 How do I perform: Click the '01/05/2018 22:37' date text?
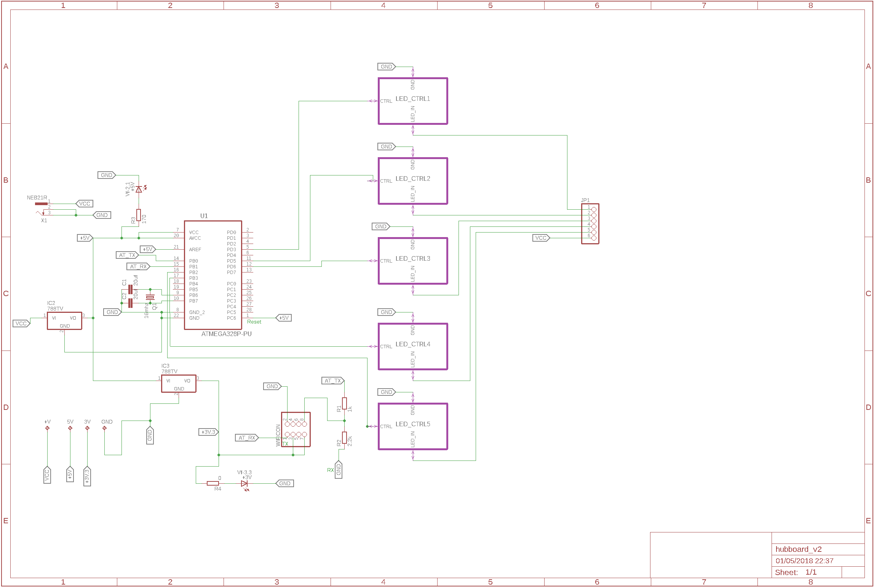804,561
